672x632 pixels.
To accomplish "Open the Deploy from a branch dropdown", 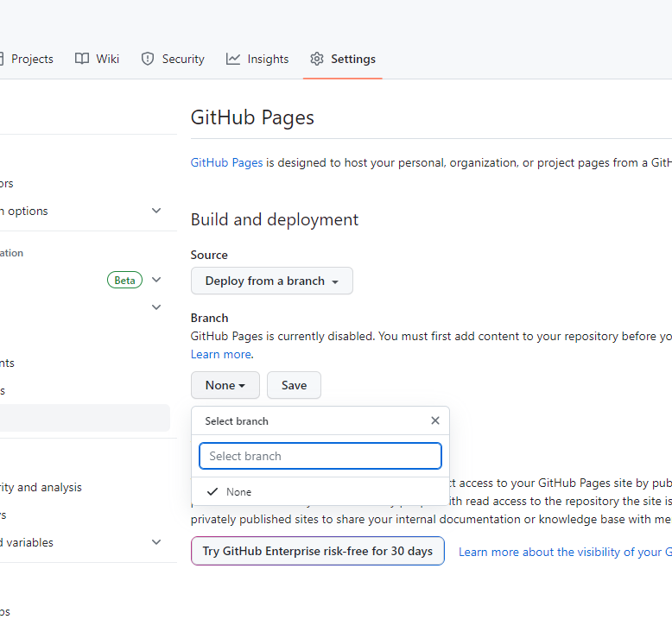I will [272, 281].
